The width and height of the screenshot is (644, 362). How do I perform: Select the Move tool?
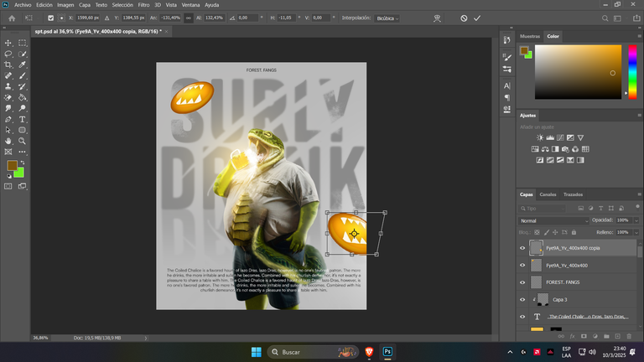(x=8, y=43)
